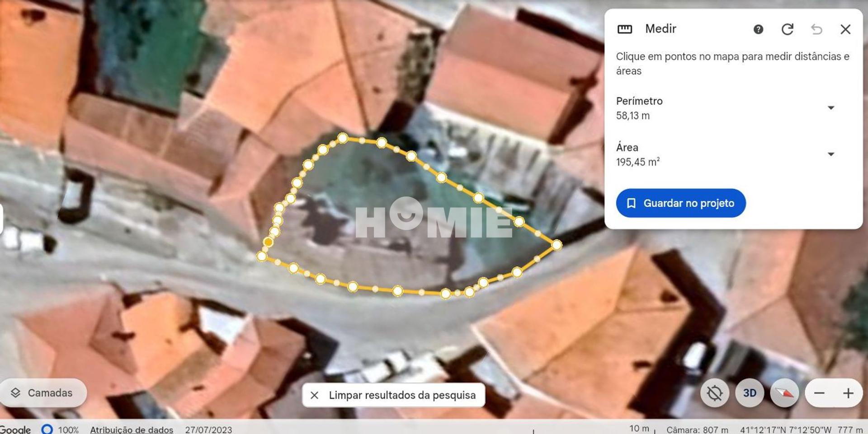
Task: Open Atribuição de dados link
Action: click(132, 429)
